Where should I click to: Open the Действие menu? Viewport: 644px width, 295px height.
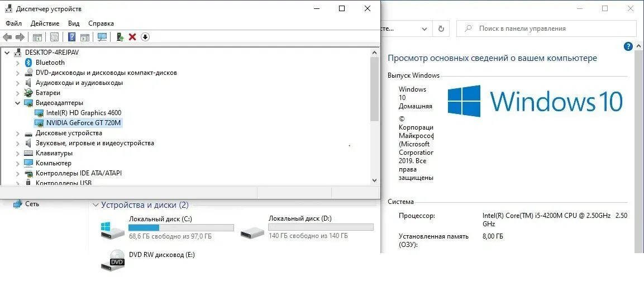[45, 23]
